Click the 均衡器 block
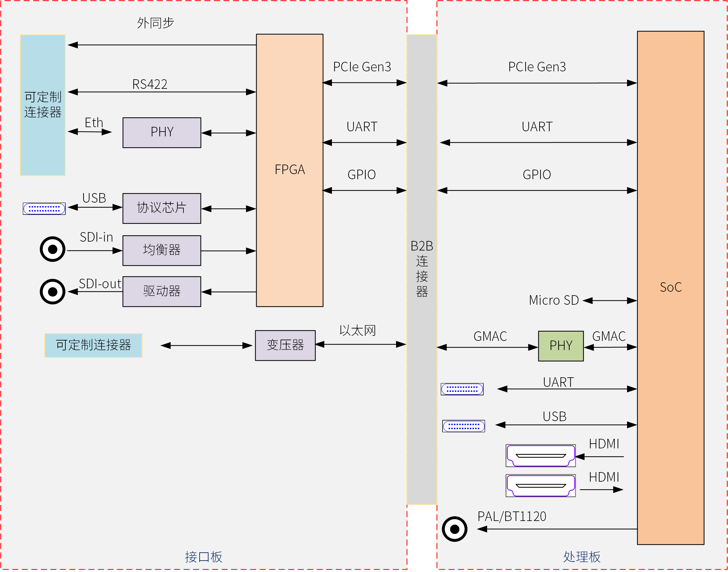728x572 pixels. [x=162, y=250]
